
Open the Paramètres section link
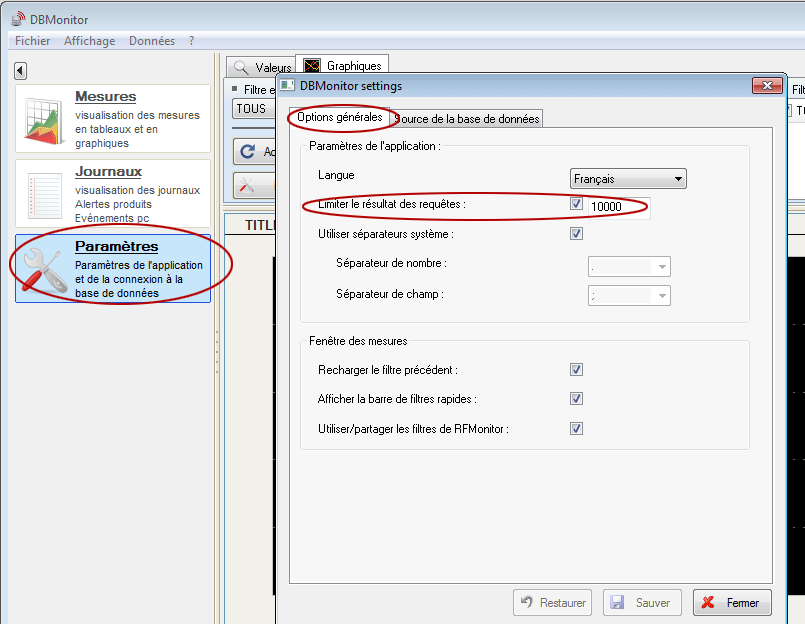117,247
